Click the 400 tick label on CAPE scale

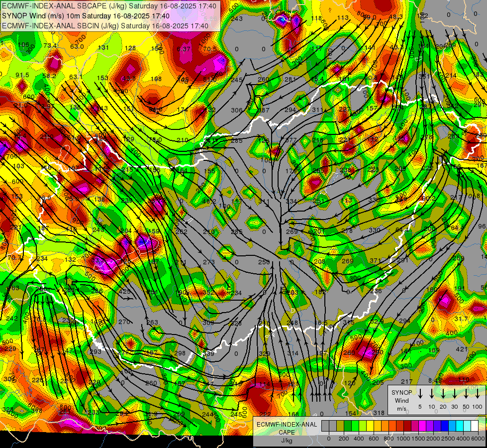click(359, 439)
